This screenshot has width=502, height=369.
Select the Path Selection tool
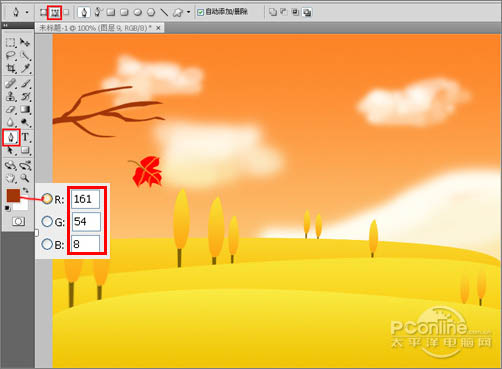(x=10, y=151)
